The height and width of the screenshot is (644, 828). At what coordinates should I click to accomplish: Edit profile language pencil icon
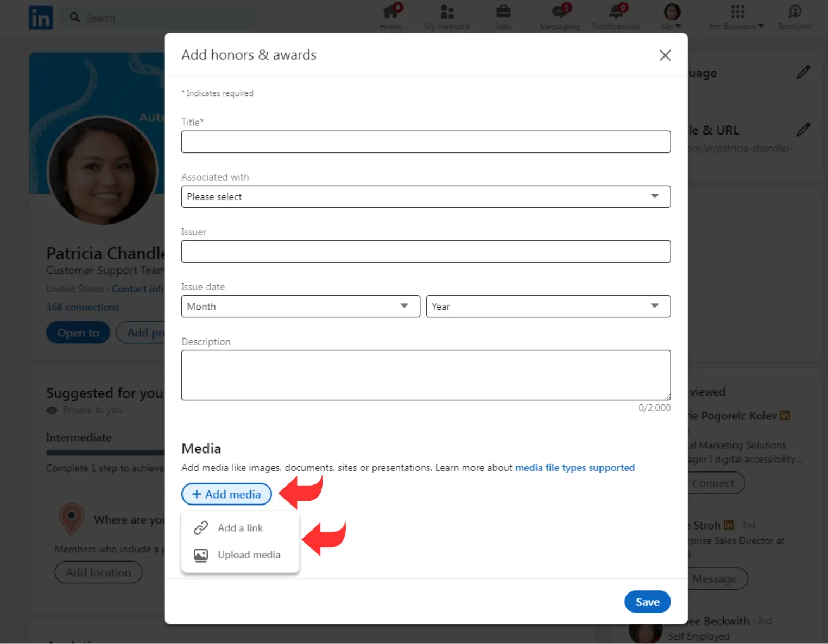(x=803, y=72)
